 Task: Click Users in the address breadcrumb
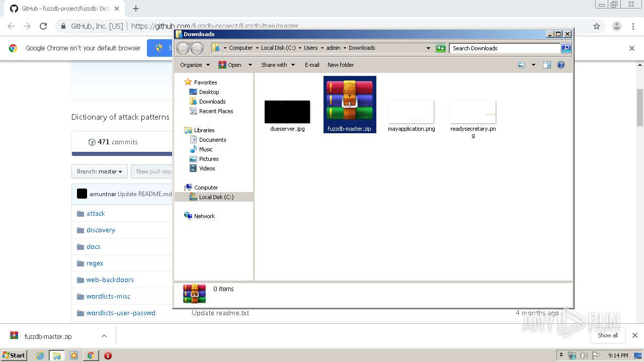tap(310, 48)
